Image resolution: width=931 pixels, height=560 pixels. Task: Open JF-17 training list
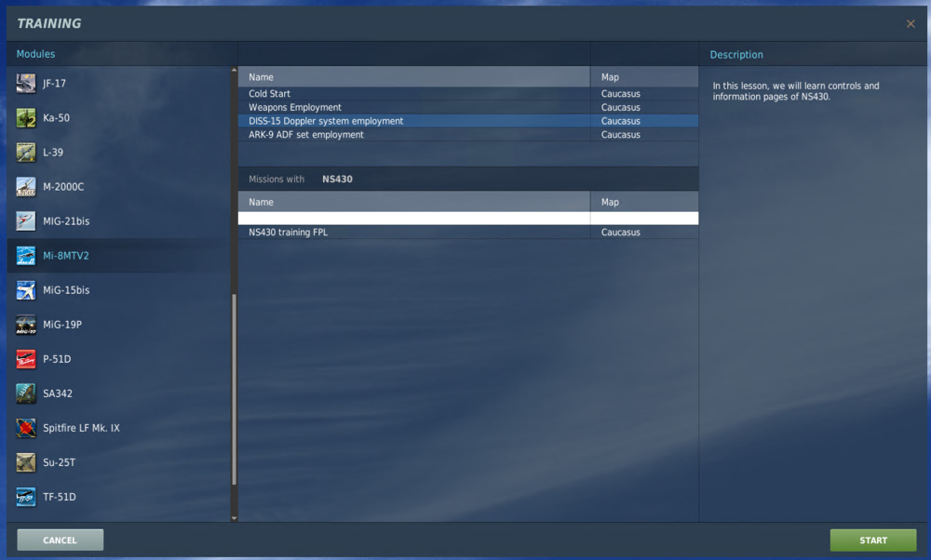click(x=54, y=84)
